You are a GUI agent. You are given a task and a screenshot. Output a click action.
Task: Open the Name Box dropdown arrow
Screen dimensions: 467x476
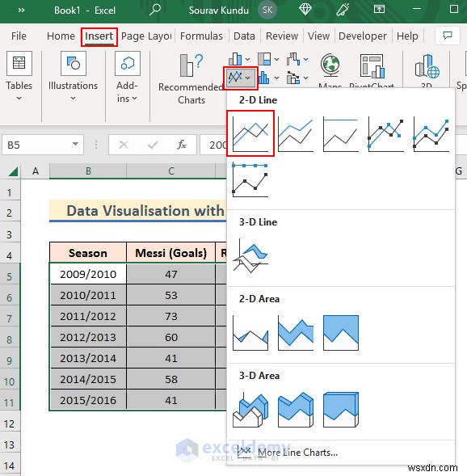76,144
